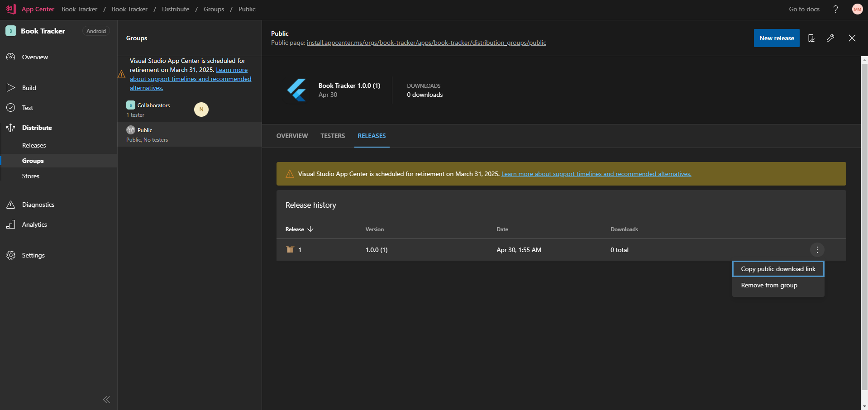
Task: Click the Version column header
Action: click(375, 229)
